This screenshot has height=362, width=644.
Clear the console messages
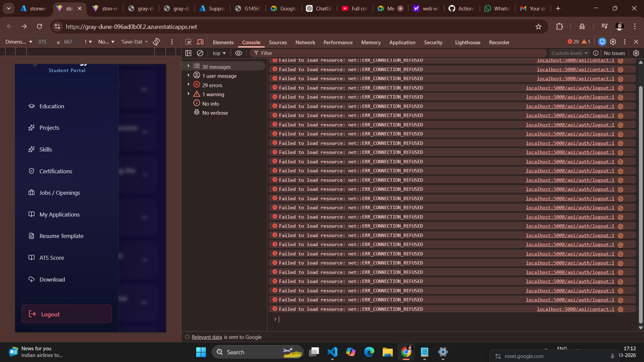pyautogui.click(x=200, y=53)
